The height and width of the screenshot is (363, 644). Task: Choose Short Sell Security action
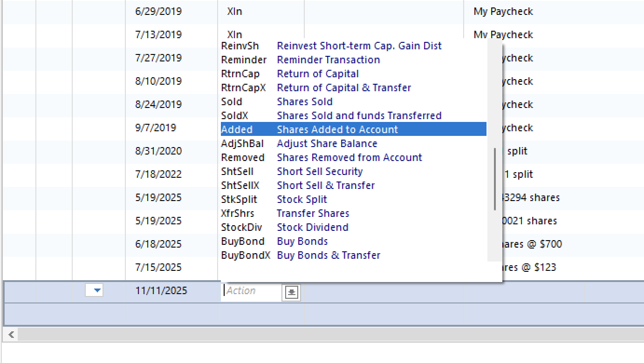[x=319, y=171]
